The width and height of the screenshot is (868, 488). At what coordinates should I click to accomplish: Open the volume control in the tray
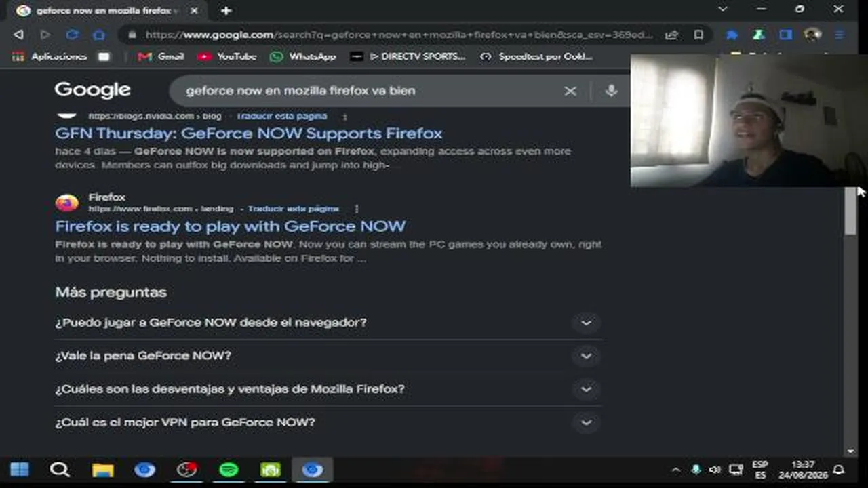coord(715,470)
